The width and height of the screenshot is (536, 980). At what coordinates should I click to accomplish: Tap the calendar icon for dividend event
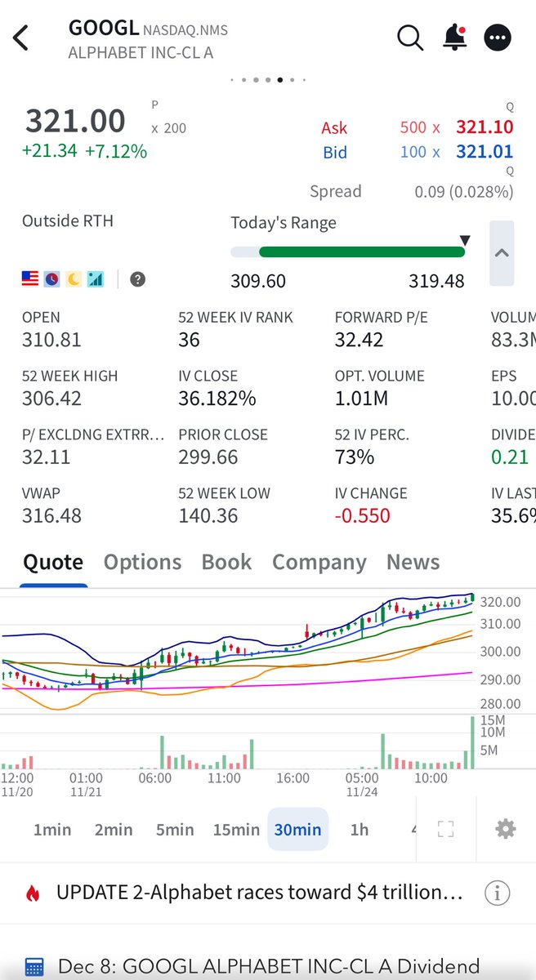[33, 968]
